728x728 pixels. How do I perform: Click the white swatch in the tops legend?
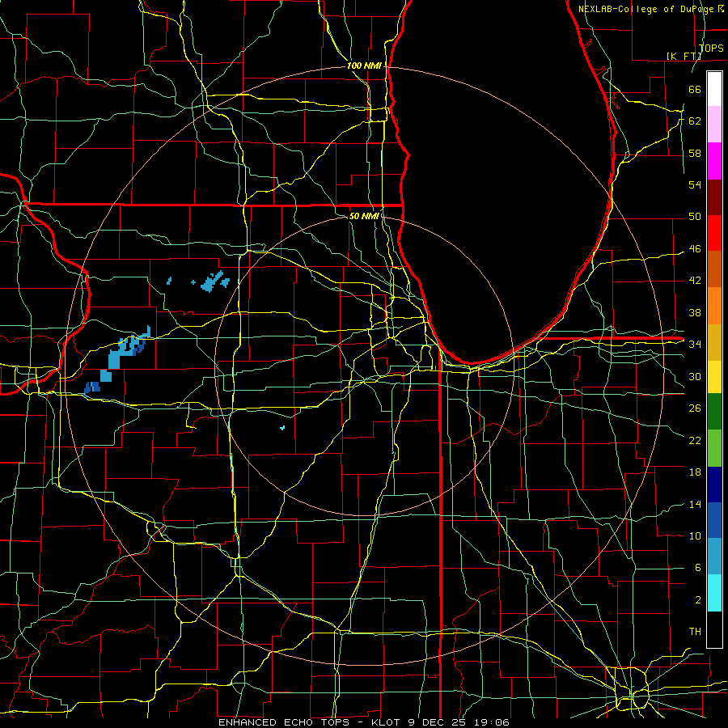coord(714,89)
